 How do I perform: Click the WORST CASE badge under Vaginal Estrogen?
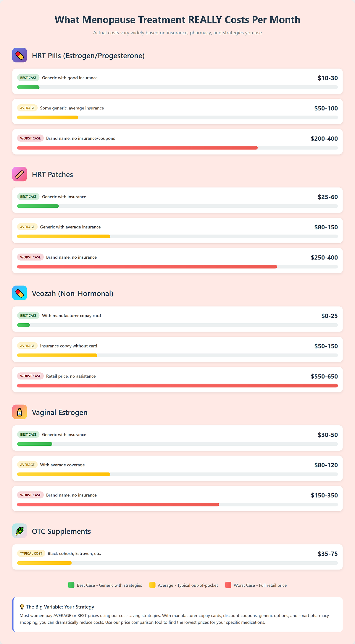click(x=30, y=495)
